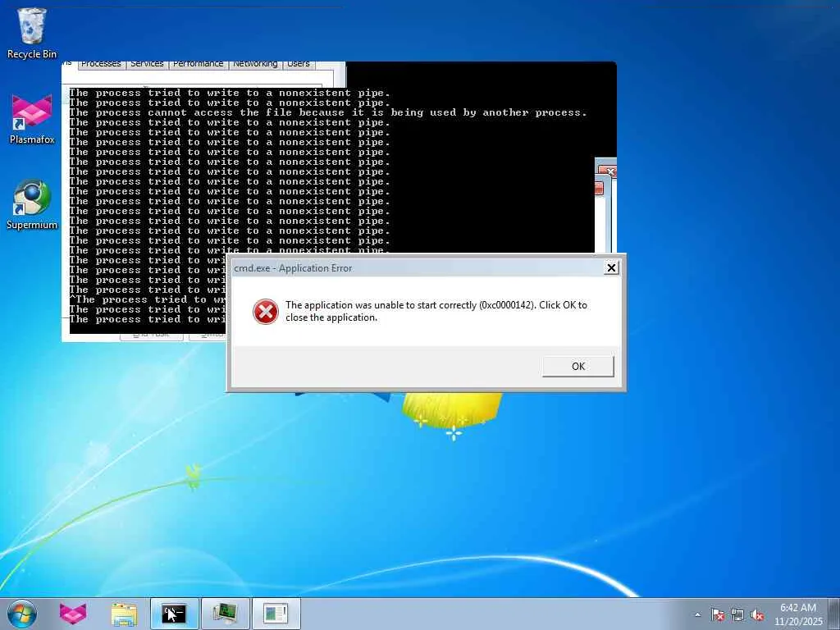Image resolution: width=840 pixels, height=630 pixels.
Task: Open the Windows Start menu orb
Action: (22, 614)
